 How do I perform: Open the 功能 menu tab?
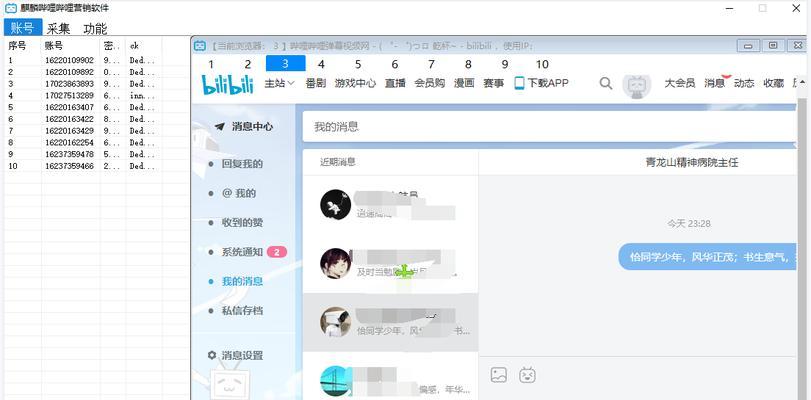tap(95, 28)
